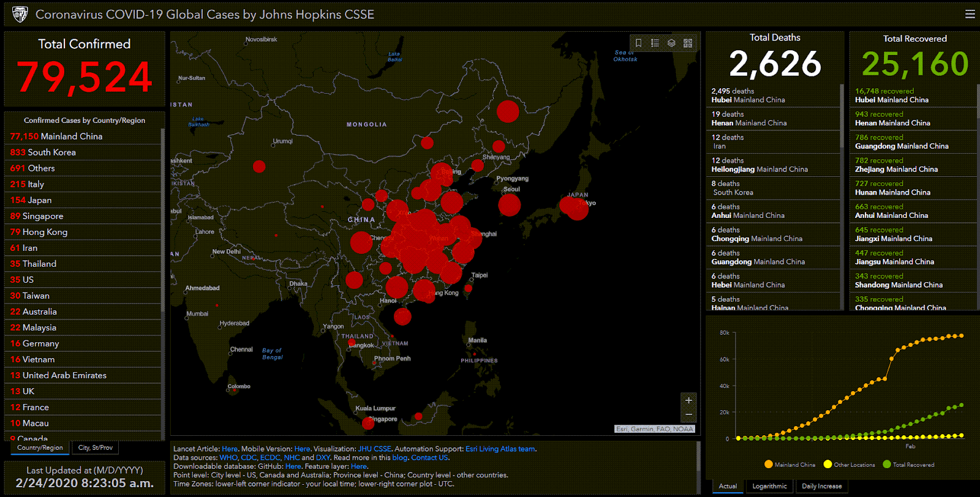Select 12 deaths Heilongjiang entry
Screen dimensions: 980x497
click(x=773, y=165)
